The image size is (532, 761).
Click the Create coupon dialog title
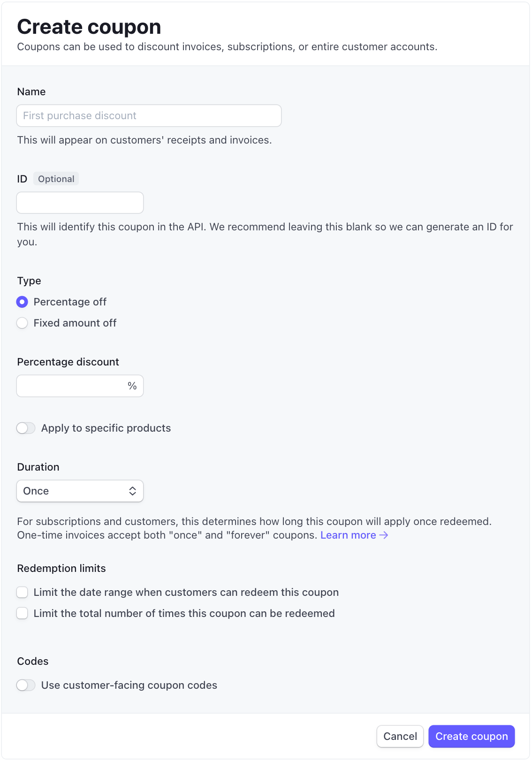(89, 26)
